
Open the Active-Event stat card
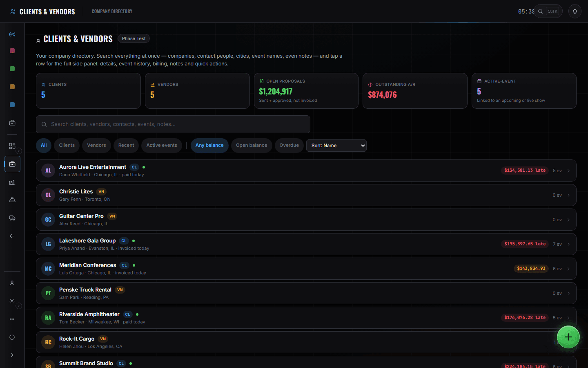tap(524, 91)
